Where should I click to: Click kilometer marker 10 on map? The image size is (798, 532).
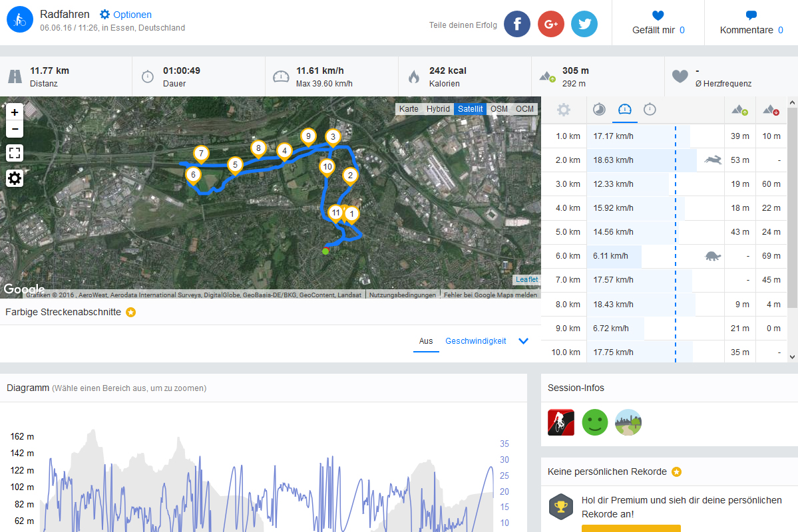coord(327,168)
